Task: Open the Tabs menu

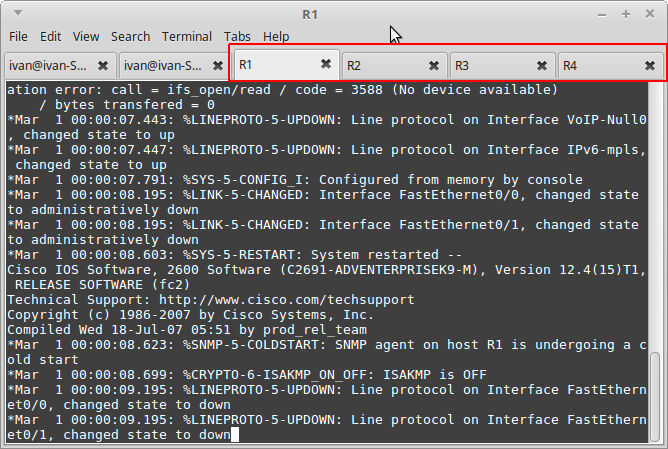Action: (237, 36)
